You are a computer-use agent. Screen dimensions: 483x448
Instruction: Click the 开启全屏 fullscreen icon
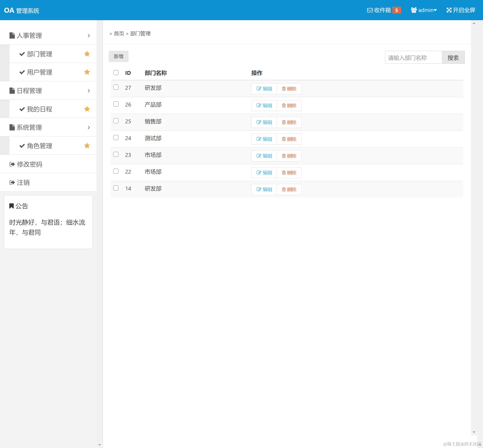[x=449, y=10]
